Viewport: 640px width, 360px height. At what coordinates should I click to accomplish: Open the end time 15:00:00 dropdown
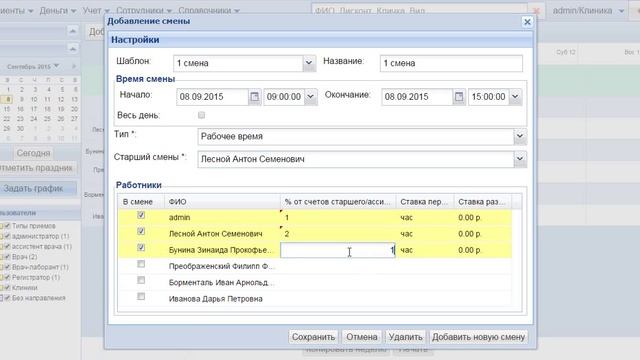click(515, 97)
